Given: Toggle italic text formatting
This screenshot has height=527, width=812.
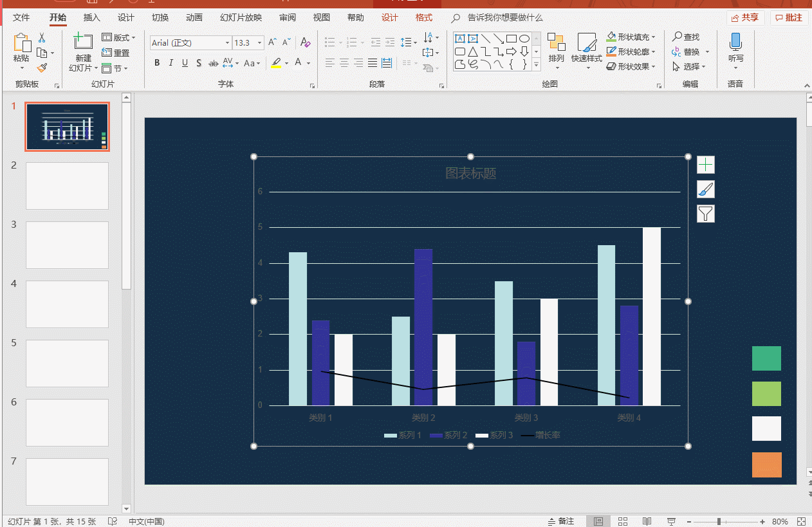Looking at the screenshot, I should 171,63.
